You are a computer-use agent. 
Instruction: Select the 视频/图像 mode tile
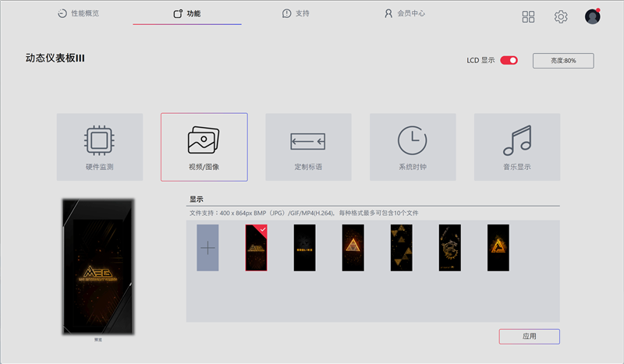click(204, 147)
